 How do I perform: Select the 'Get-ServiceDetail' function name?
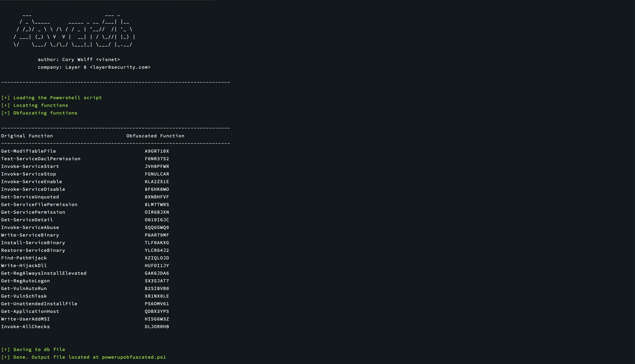(27, 220)
